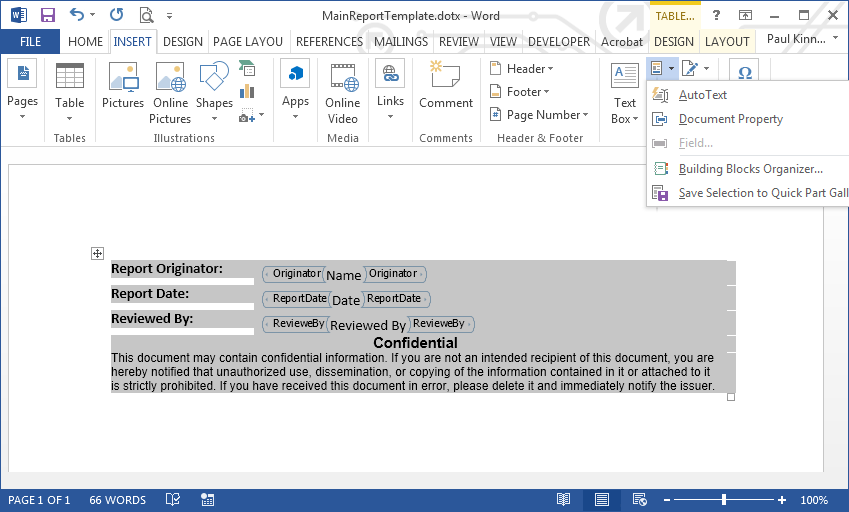849x512 pixels.
Task: Click the Confidential heading text
Action: pos(415,343)
